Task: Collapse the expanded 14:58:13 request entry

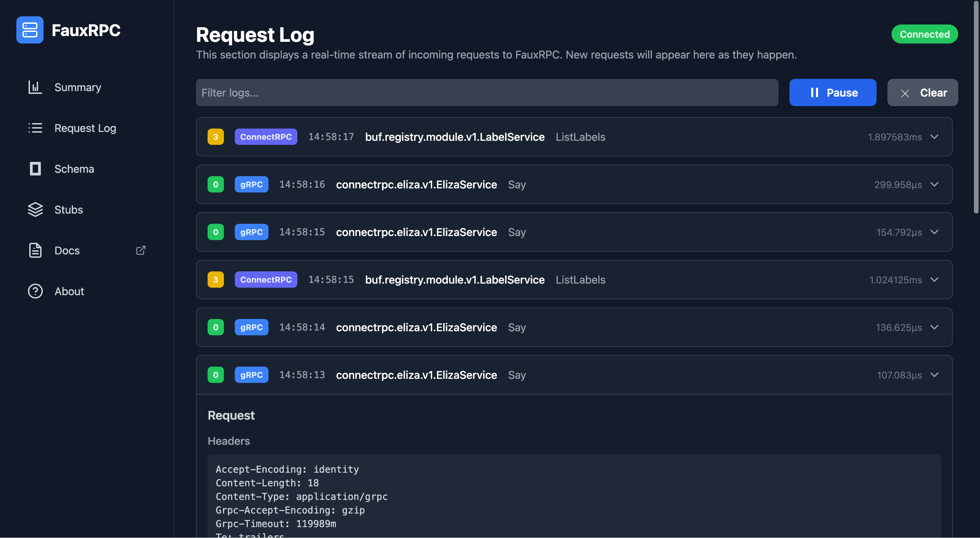Action: point(935,375)
